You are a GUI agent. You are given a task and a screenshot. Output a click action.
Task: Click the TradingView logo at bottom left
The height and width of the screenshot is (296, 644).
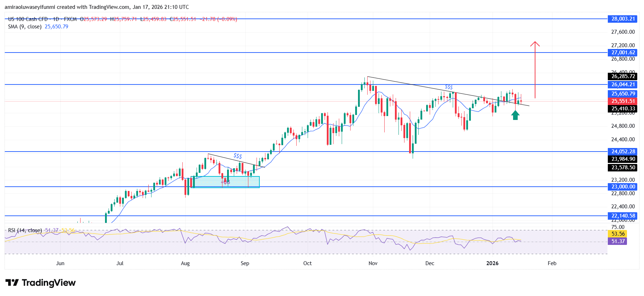40,283
